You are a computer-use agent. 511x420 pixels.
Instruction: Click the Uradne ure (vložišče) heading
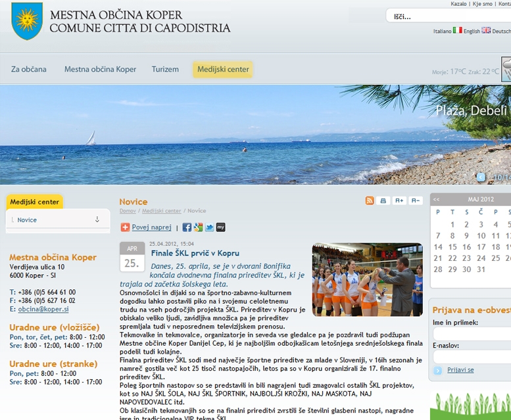55,327
